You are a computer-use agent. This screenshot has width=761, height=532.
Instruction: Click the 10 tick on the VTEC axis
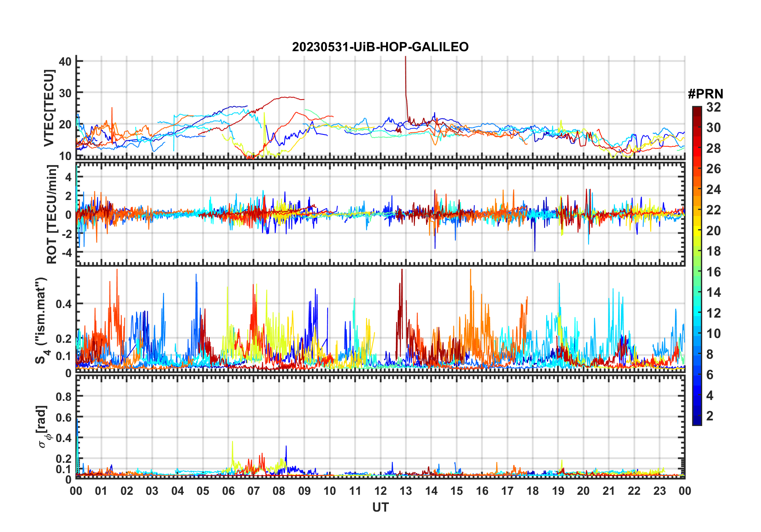[65, 156]
